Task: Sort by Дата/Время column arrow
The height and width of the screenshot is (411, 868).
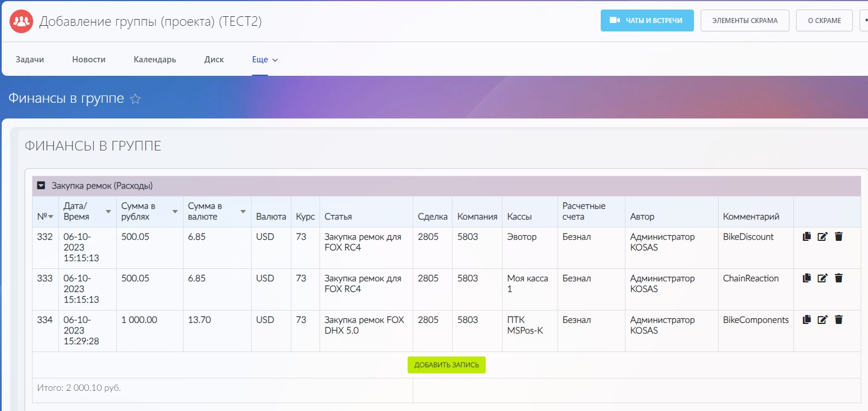Action: [x=108, y=212]
